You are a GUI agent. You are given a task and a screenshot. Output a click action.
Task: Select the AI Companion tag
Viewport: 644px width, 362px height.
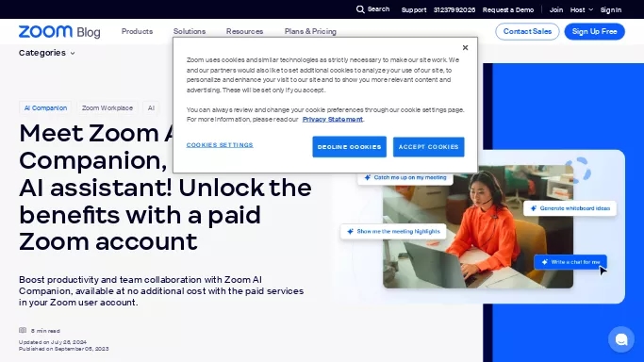(x=45, y=108)
